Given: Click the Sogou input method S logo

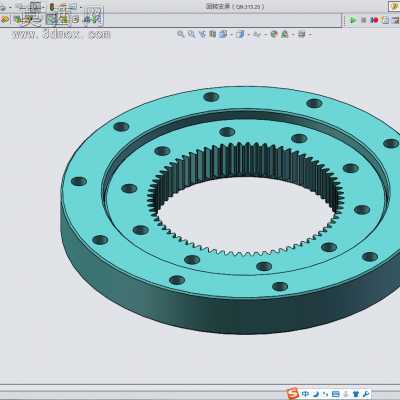Looking at the screenshot, I should pyautogui.click(x=293, y=393).
